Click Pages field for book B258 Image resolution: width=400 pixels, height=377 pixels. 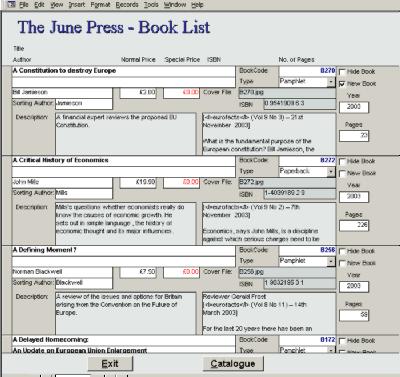coord(354,315)
